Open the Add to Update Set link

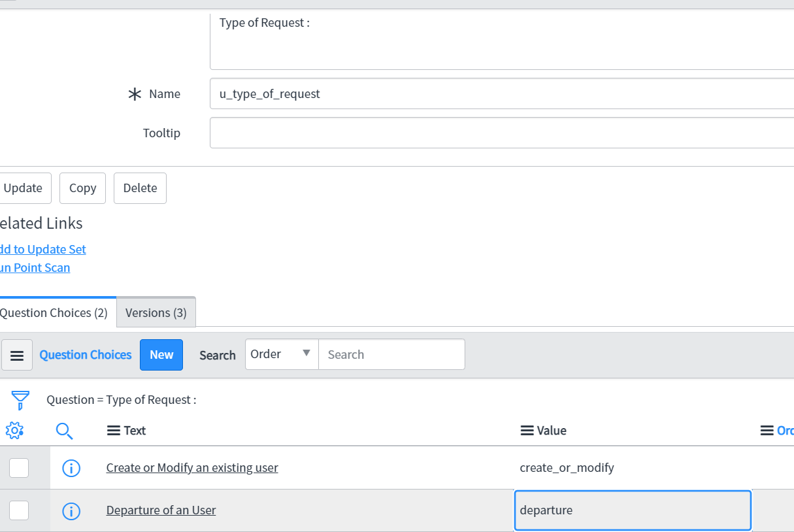42,249
